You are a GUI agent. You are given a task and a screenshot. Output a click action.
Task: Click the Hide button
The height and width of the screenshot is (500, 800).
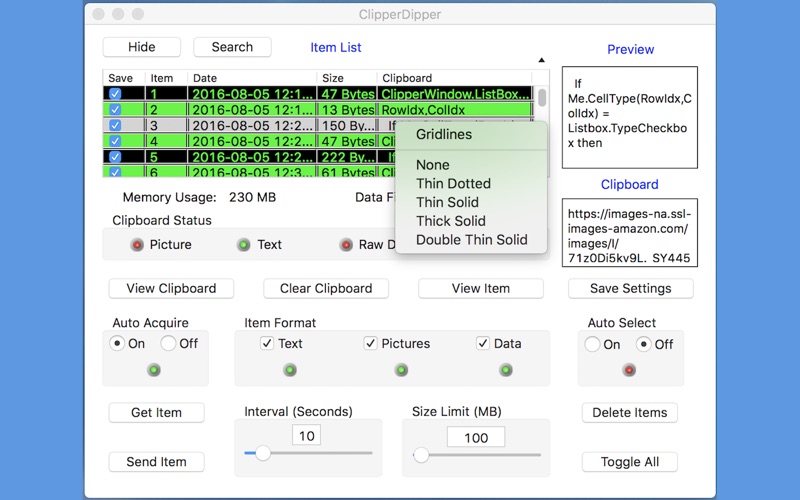[141, 47]
